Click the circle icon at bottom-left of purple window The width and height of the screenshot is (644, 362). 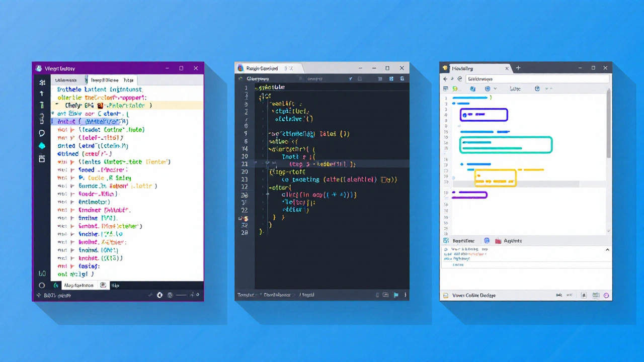(42, 285)
